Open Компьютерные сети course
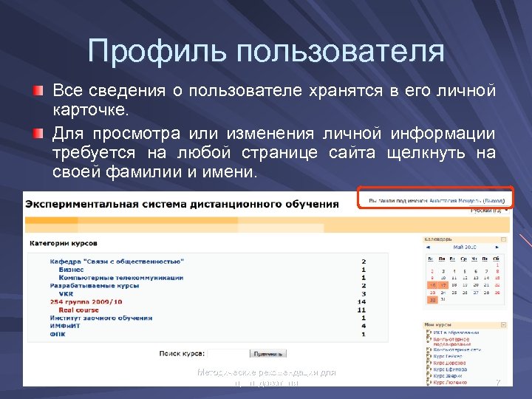The image size is (532, 399). pyautogui.click(x=457, y=349)
